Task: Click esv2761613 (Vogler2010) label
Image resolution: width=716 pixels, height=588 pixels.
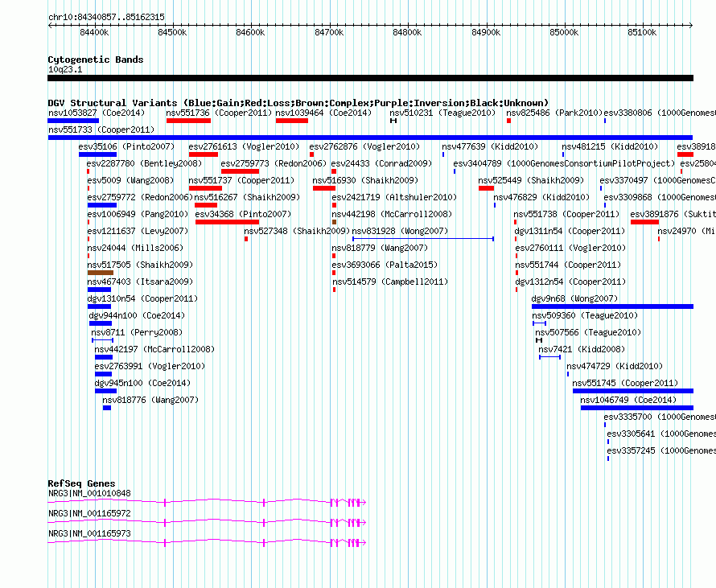Action: point(244,146)
